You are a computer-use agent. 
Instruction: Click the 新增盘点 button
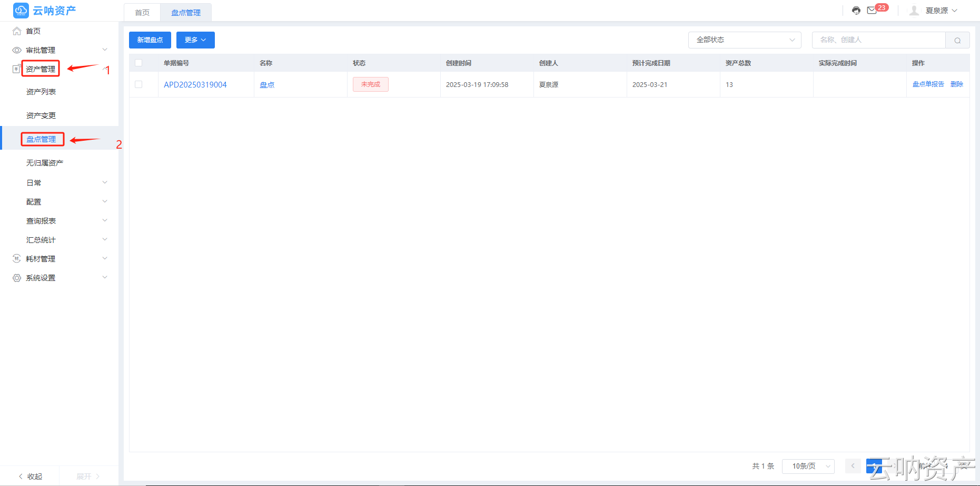pyautogui.click(x=150, y=40)
